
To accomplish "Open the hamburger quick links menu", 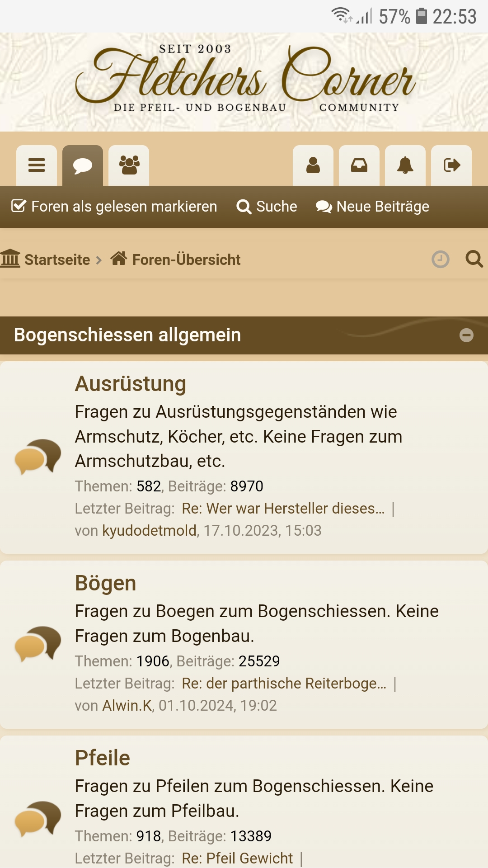I will (37, 165).
